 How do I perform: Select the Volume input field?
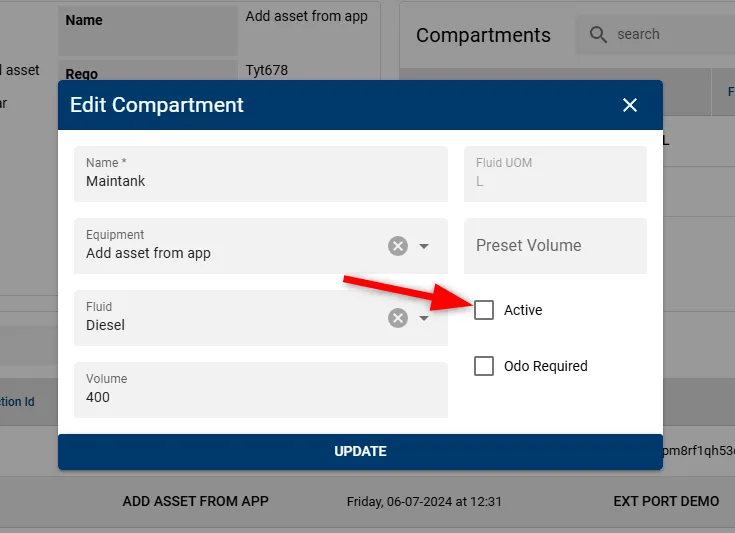coord(261,390)
